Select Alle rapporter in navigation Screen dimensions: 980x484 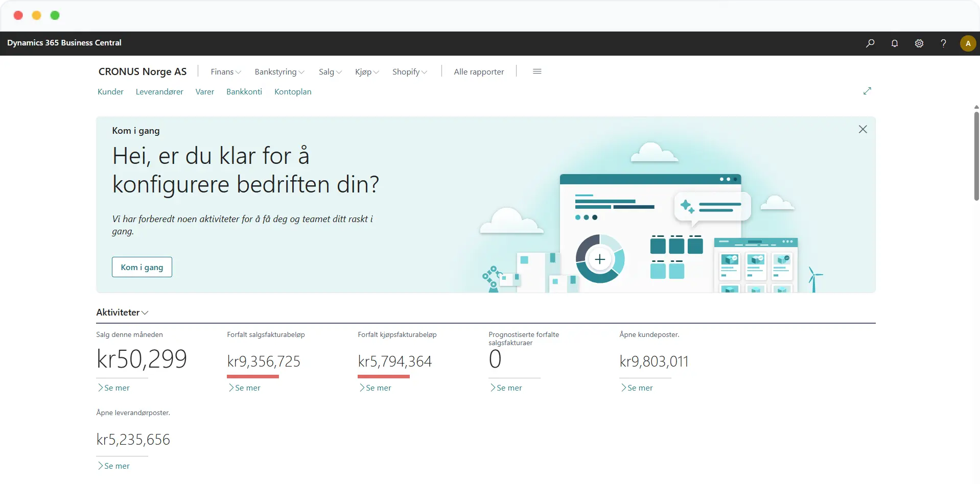[479, 72]
